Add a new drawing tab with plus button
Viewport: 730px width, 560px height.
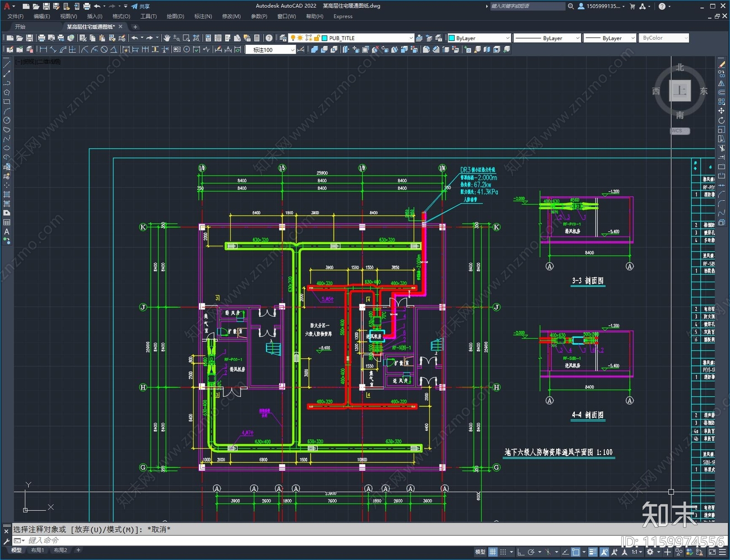tap(135, 27)
